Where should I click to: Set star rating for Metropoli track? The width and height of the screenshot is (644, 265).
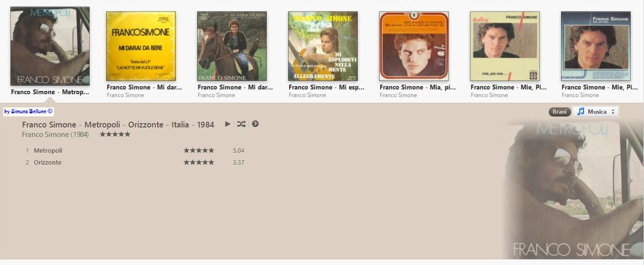[x=199, y=150]
